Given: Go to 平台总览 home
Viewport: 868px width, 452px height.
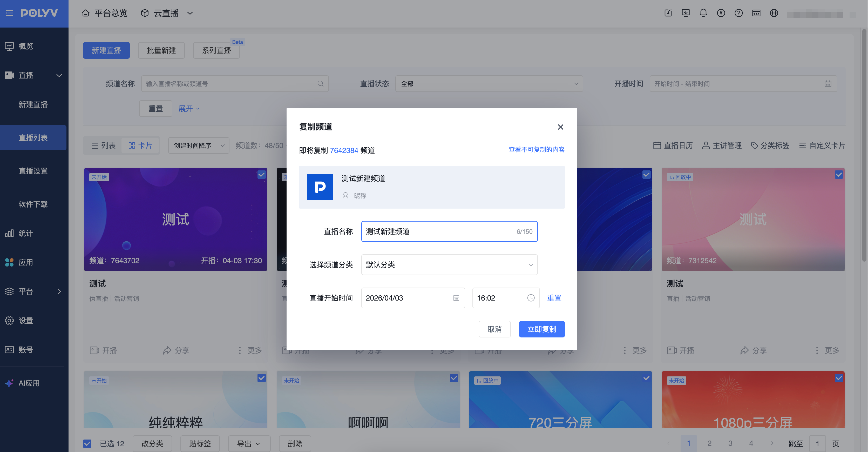Looking at the screenshot, I should (x=104, y=13).
